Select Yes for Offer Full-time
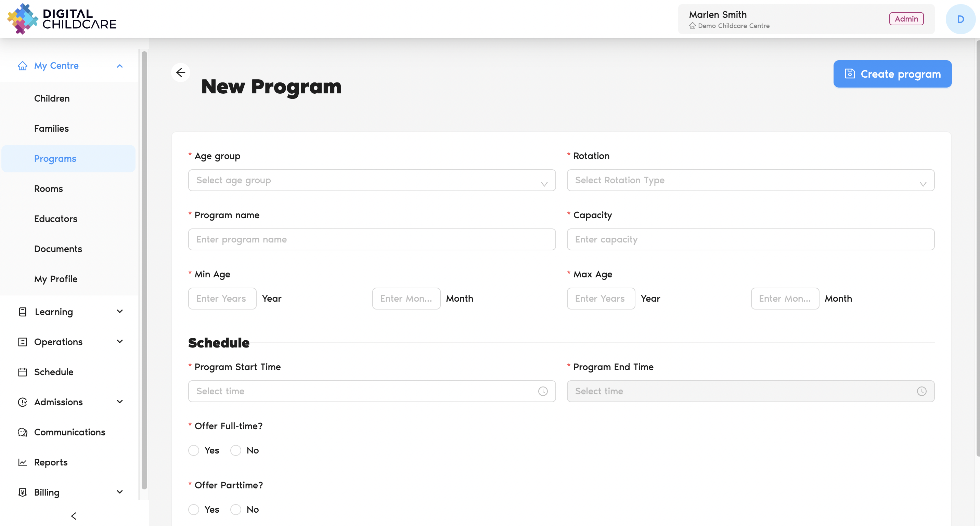The height and width of the screenshot is (526, 980). [194, 450]
